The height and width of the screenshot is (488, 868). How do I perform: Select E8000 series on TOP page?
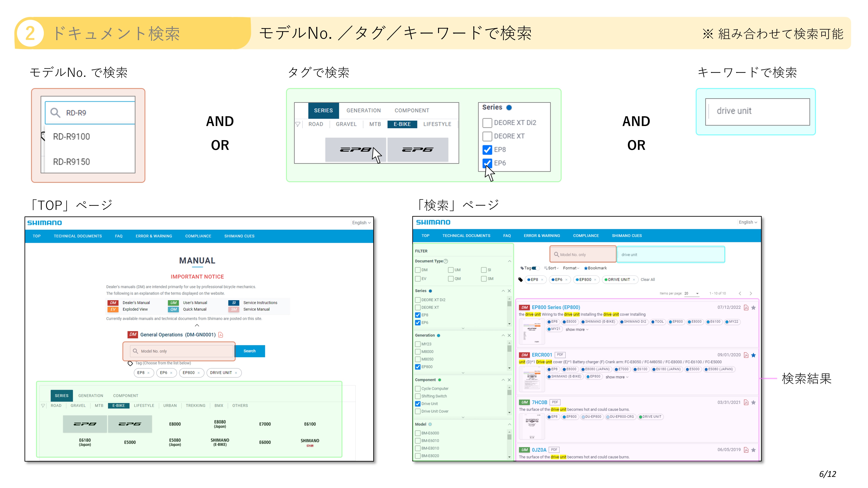click(x=175, y=424)
